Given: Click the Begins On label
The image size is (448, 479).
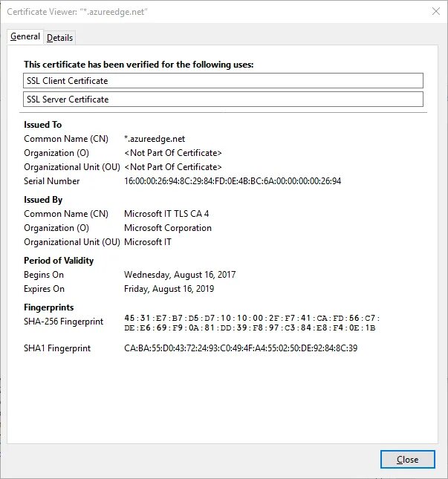Looking at the screenshot, I should tap(44, 275).
